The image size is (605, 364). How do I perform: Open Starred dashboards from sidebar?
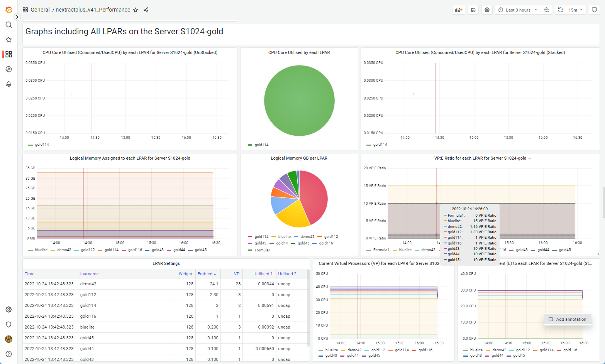(8, 40)
